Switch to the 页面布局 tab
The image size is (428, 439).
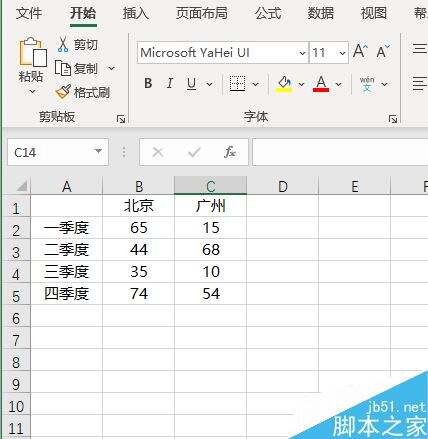202,13
